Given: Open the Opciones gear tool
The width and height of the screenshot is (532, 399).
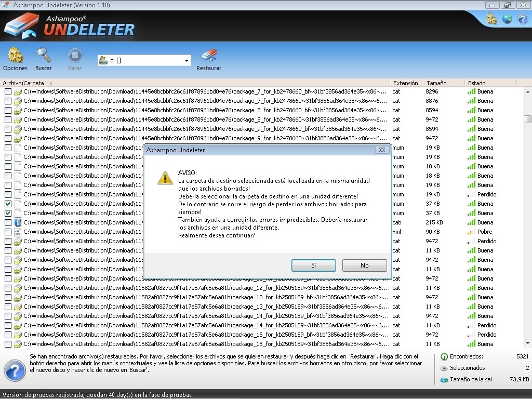Looking at the screenshot, I should 15,55.
